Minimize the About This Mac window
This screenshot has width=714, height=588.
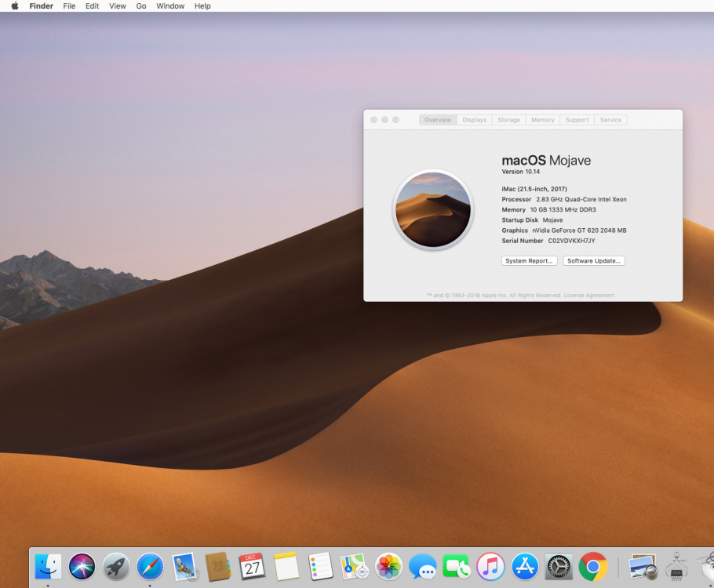click(x=384, y=120)
